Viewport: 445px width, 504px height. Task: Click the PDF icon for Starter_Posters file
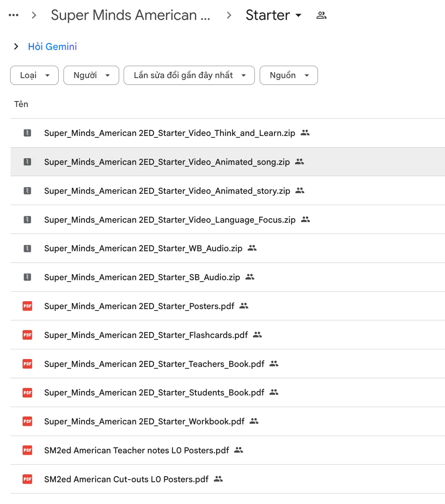[27, 306]
